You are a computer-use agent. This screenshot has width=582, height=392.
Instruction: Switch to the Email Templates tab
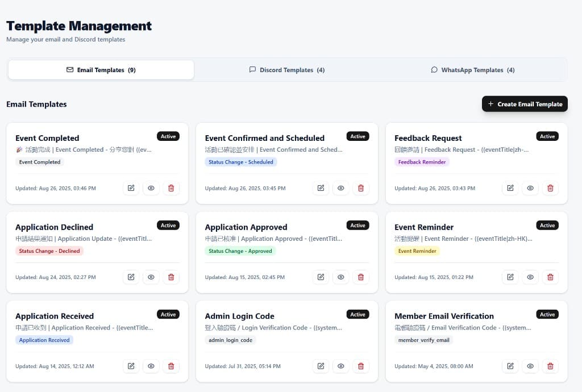pos(101,70)
